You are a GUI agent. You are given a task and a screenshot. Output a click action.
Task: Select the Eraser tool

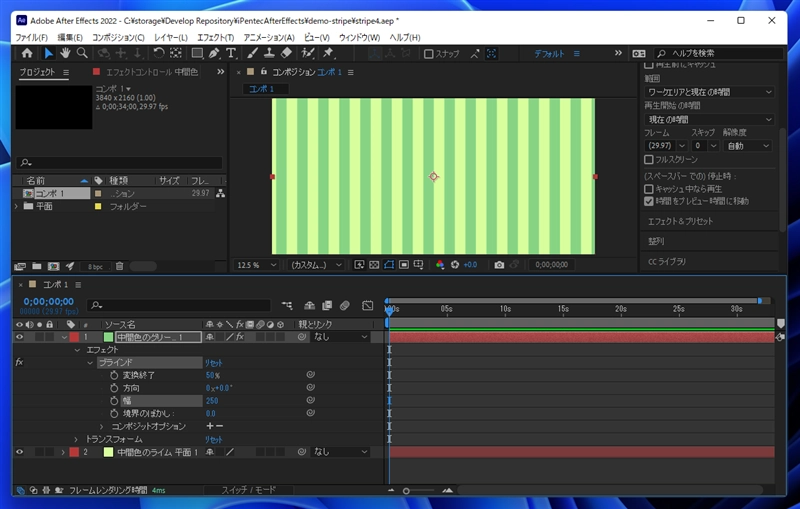(x=286, y=53)
